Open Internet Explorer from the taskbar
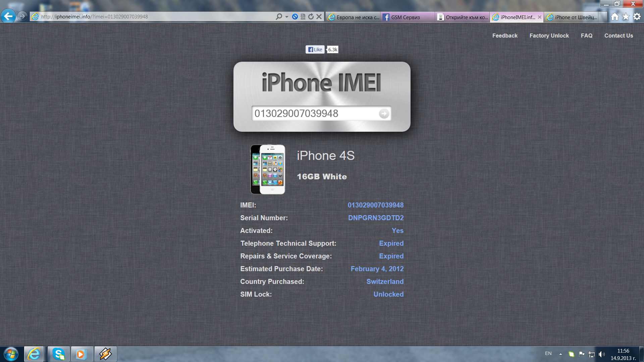Viewport: 644px width, 362px height. 34,354
